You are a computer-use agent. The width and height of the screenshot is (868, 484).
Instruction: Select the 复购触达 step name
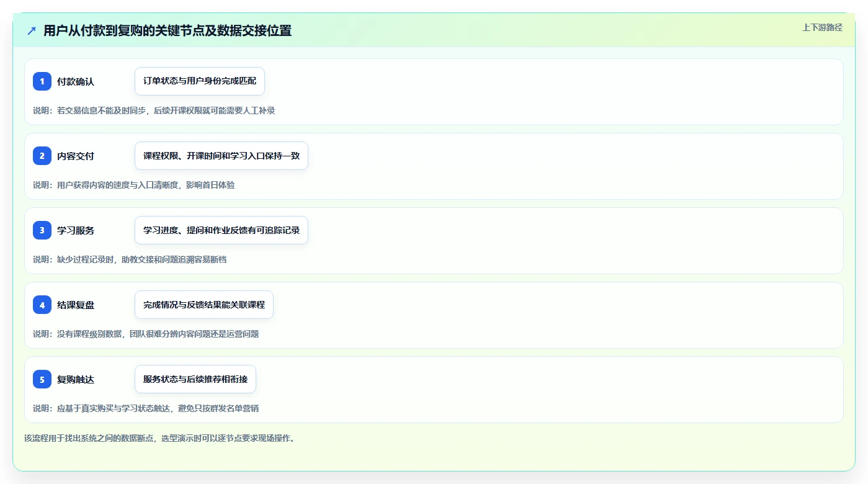click(x=76, y=379)
